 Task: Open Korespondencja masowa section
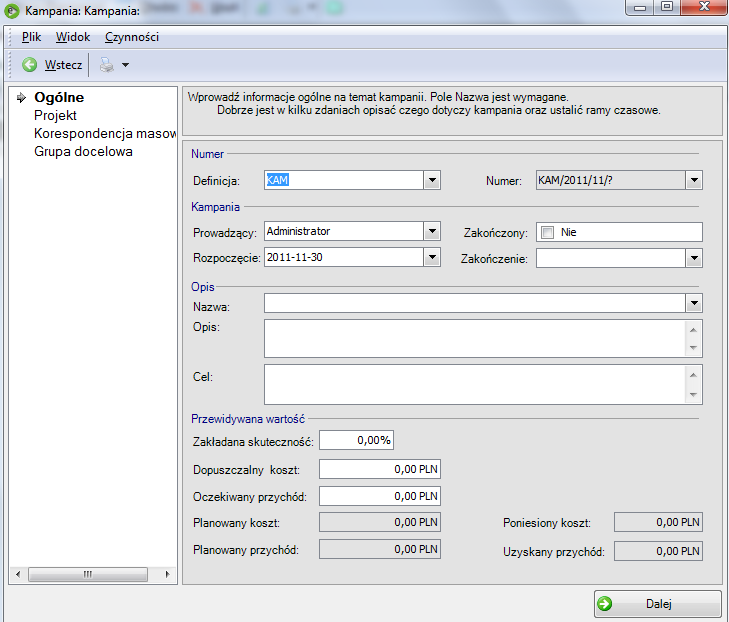(x=105, y=133)
